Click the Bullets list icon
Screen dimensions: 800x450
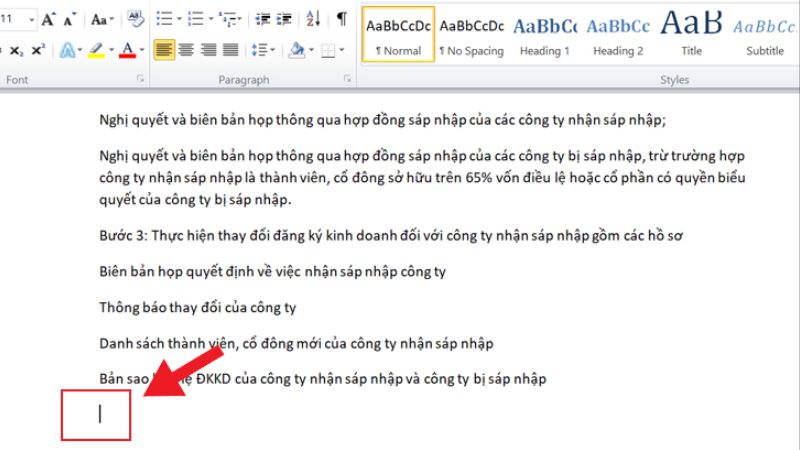tap(164, 19)
